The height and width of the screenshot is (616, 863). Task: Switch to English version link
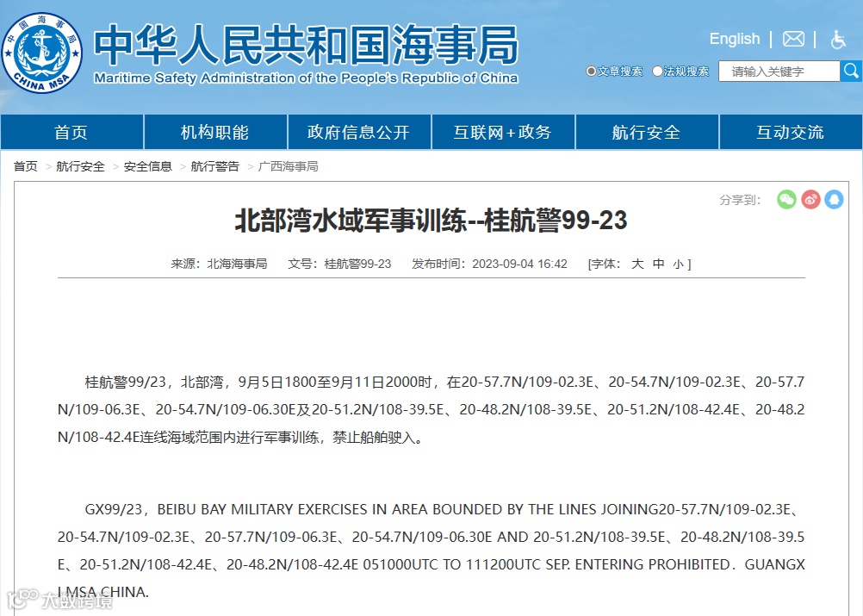point(734,39)
